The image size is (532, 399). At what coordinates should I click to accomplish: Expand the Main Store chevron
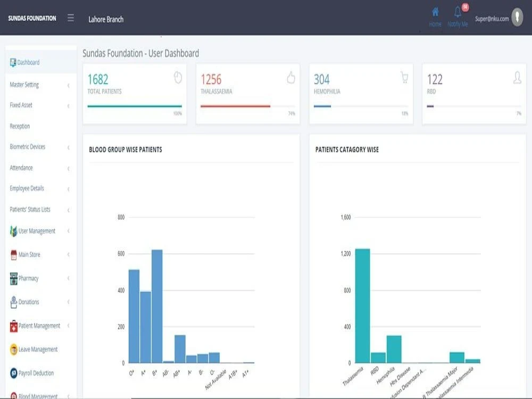pos(69,254)
